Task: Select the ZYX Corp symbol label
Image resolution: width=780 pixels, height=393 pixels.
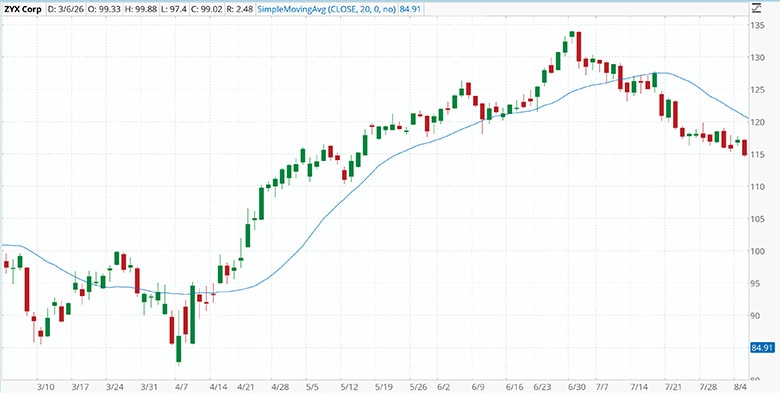Action: [23, 9]
